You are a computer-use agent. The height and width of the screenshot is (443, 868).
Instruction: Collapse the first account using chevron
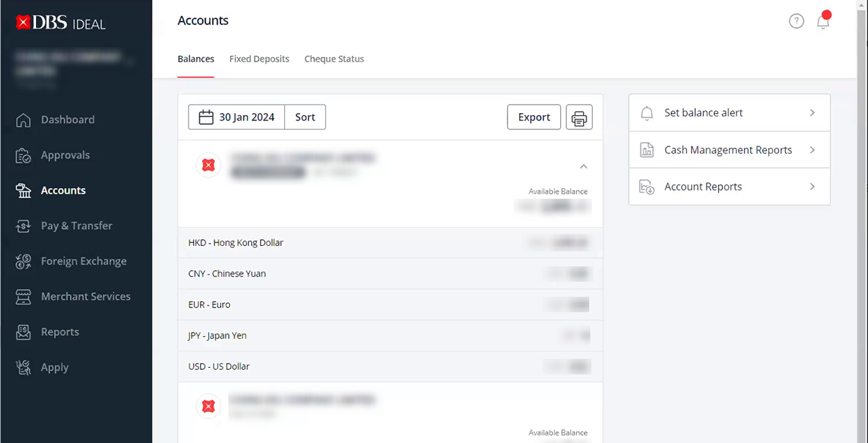[583, 166]
